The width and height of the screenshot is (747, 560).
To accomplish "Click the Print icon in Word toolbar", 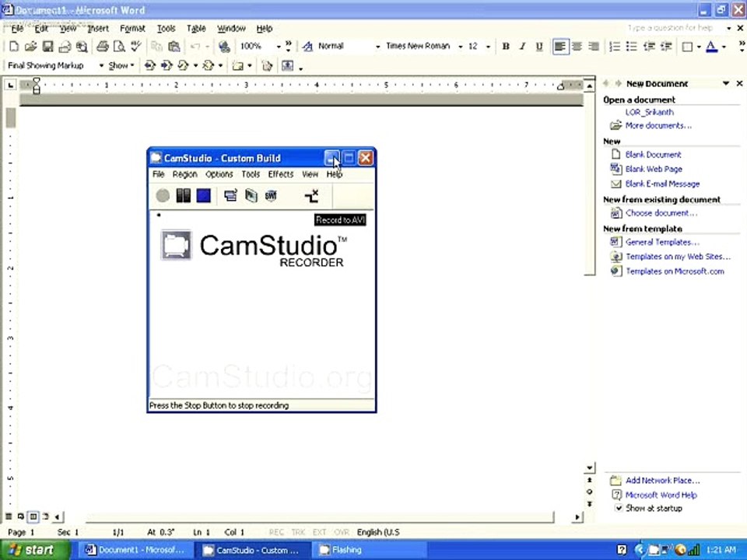I will (103, 46).
